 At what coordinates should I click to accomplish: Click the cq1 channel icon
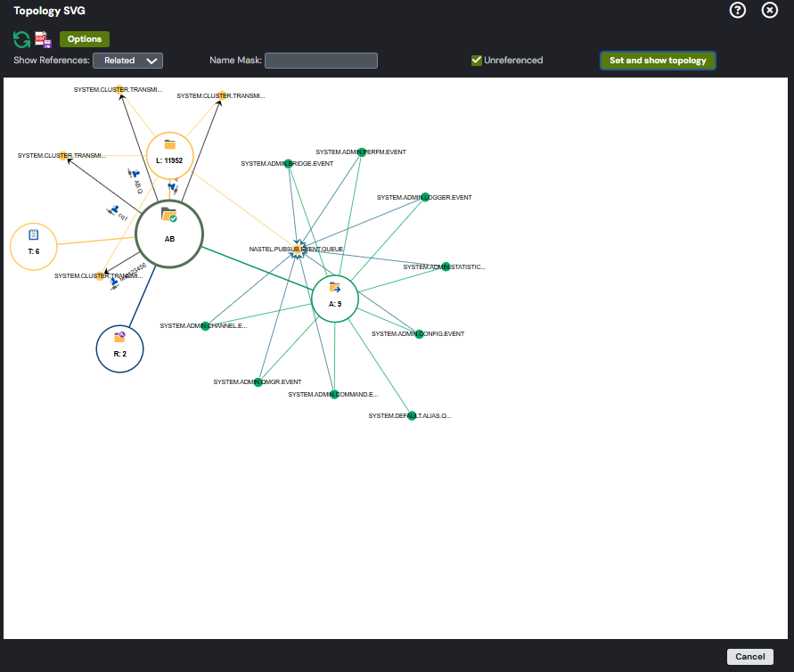pos(113,209)
